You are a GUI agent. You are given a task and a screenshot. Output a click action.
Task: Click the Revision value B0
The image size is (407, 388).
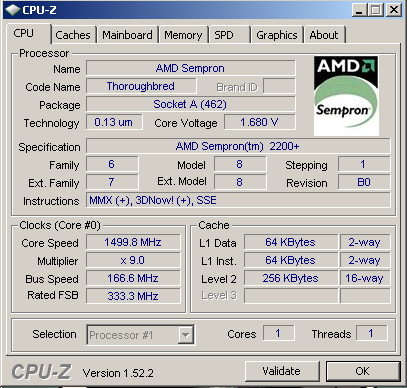coord(364,182)
